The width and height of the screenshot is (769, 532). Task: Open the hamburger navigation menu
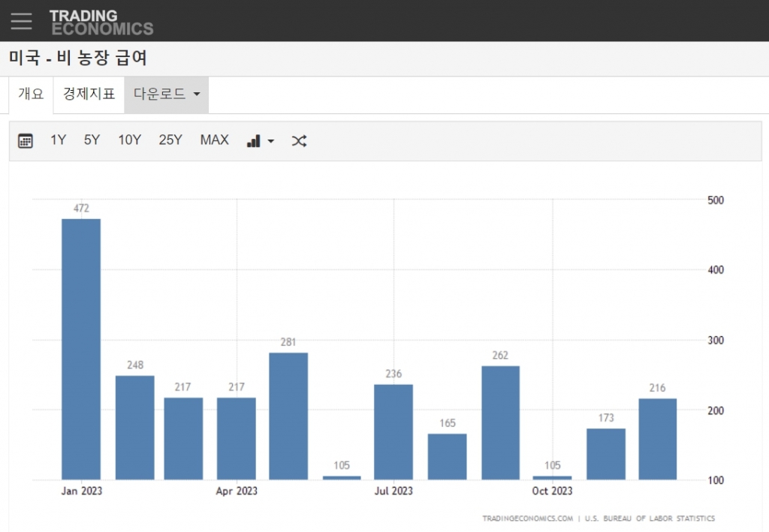click(21, 21)
